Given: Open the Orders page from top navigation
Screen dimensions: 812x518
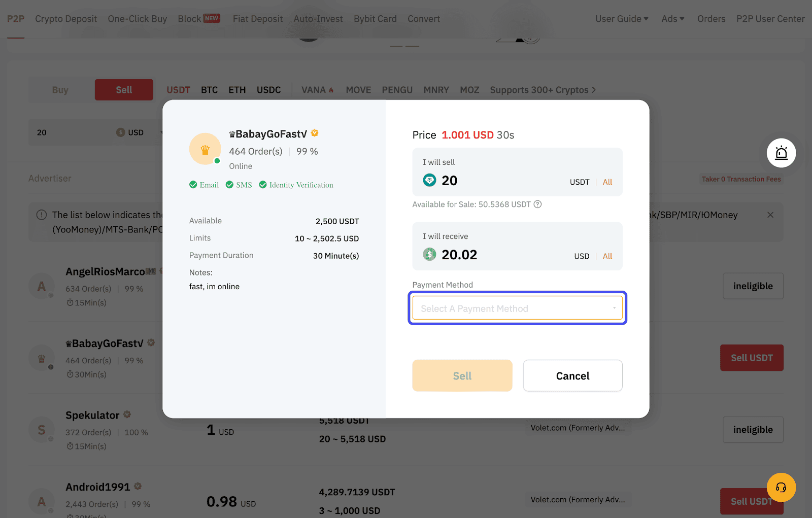Looking at the screenshot, I should (x=711, y=19).
